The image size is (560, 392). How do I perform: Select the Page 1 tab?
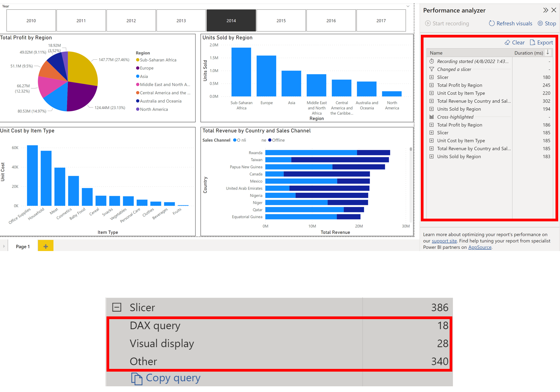tap(22, 246)
